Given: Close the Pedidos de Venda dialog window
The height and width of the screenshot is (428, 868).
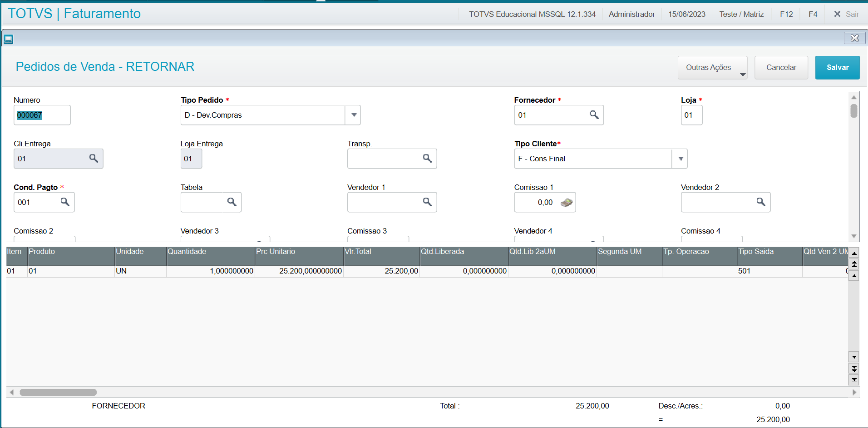Looking at the screenshot, I should click(854, 38).
